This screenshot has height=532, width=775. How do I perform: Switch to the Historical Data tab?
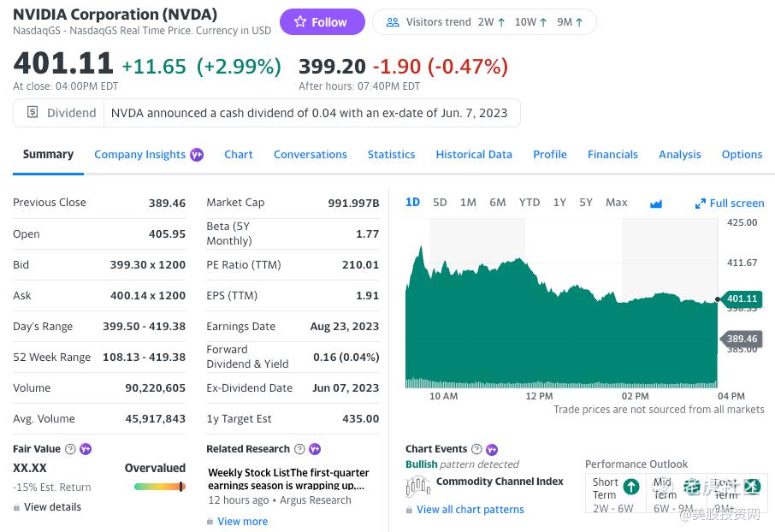474,155
